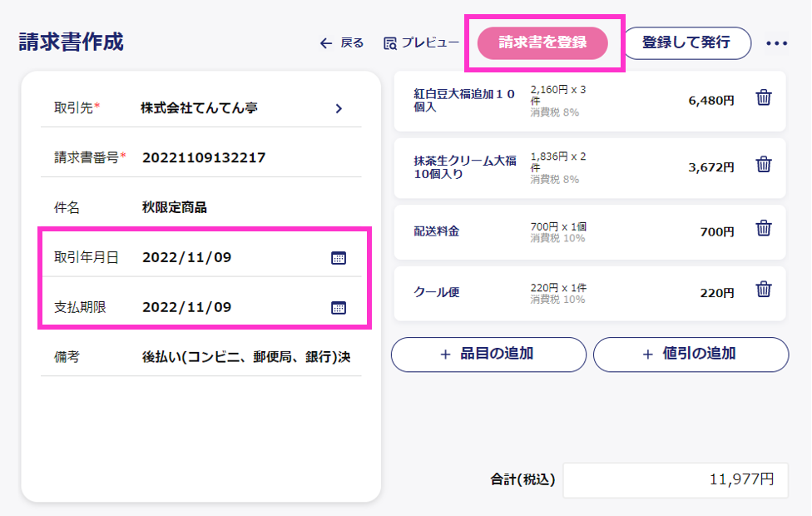Edit the 件名 field 秋限定商品
This screenshot has width=812, height=516.
[x=175, y=208]
